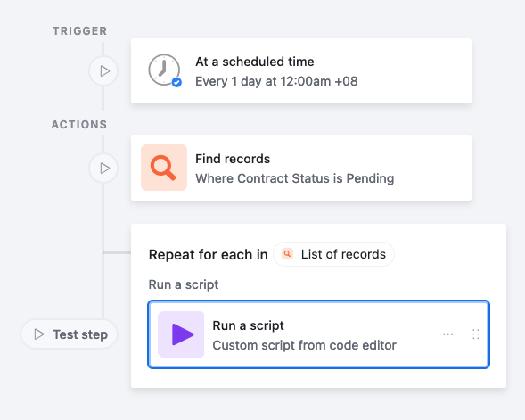Click the Where Contract Status is Pending text
The height and width of the screenshot is (420, 525).
[x=295, y=178]
